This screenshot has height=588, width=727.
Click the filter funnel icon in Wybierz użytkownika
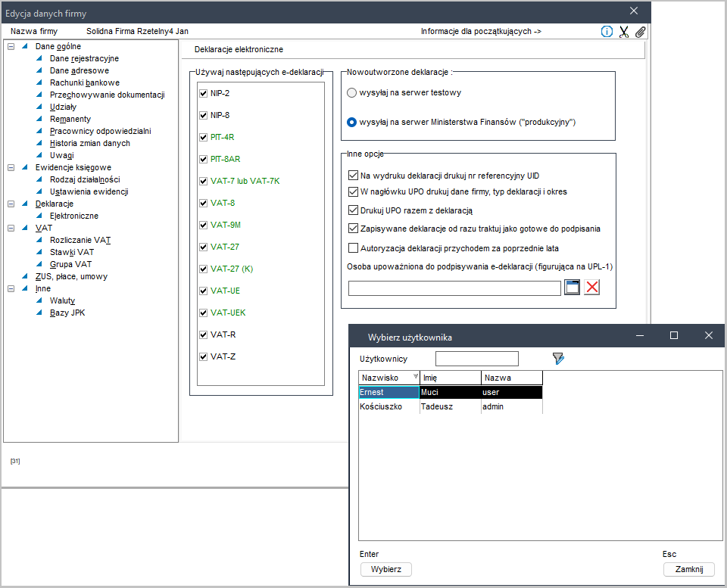(558, 358)
